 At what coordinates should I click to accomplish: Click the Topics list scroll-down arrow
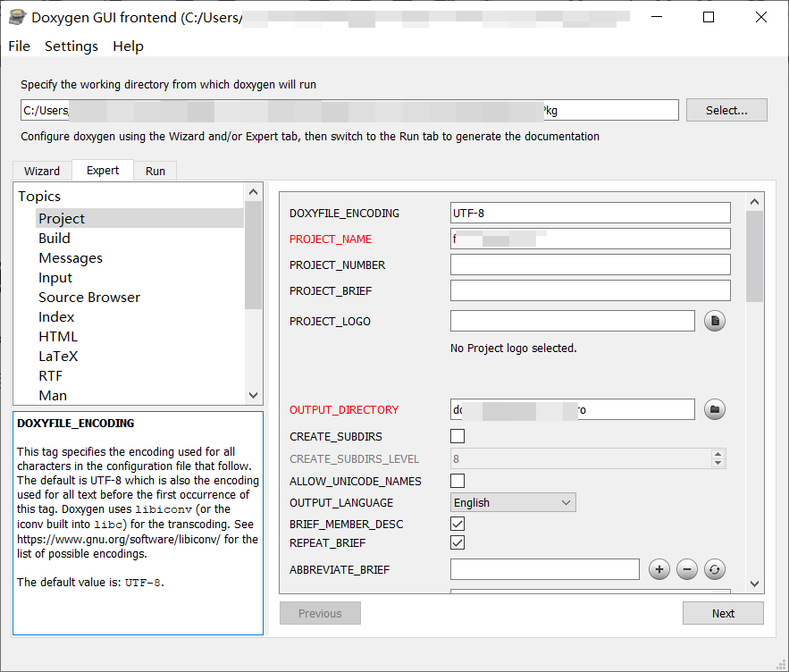253,395
